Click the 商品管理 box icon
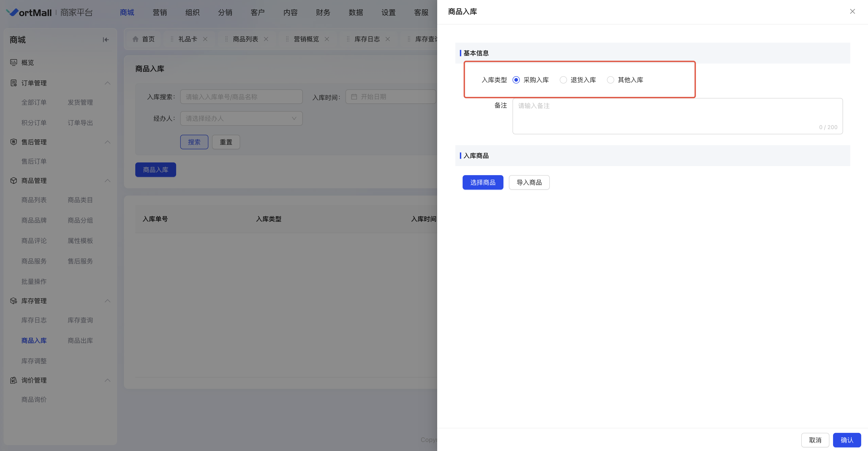Viewport: 868px width, 451px height. point(13,181)
